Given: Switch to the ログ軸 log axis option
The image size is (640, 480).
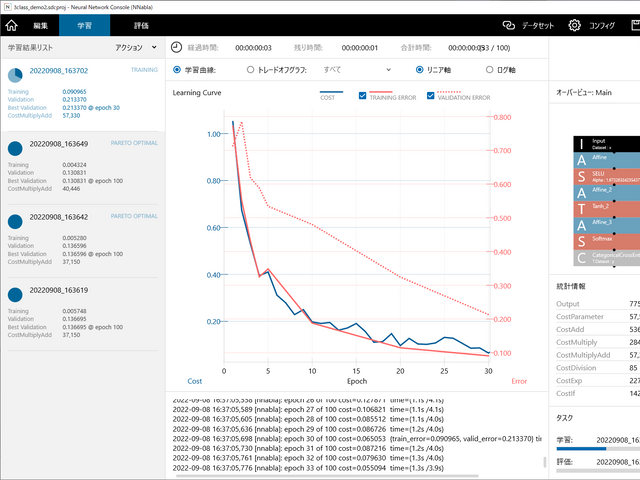Looking at the screenshot, I should click(490, 70).
